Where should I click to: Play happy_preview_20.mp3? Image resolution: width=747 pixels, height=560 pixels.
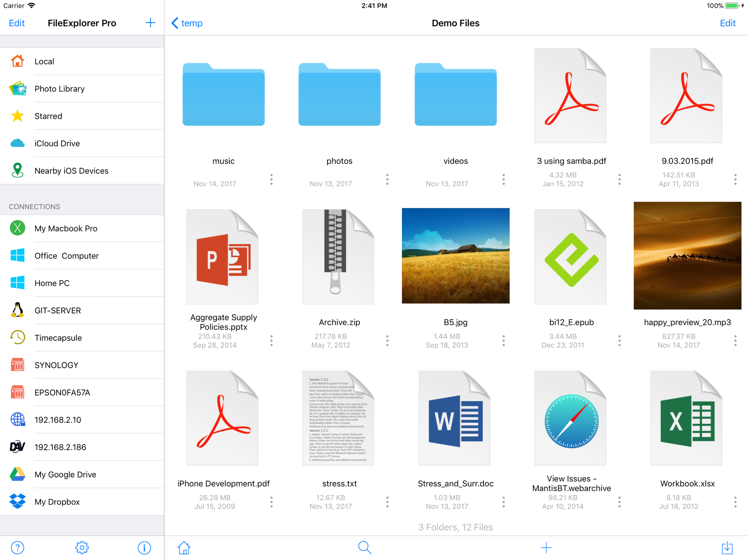pyautogui.click(x=688, y=256)
